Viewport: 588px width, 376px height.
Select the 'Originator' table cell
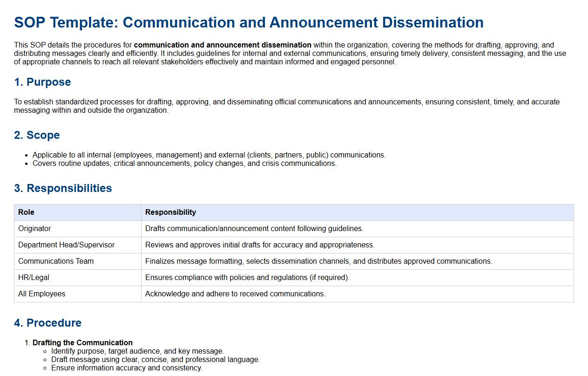click(34, 229)
